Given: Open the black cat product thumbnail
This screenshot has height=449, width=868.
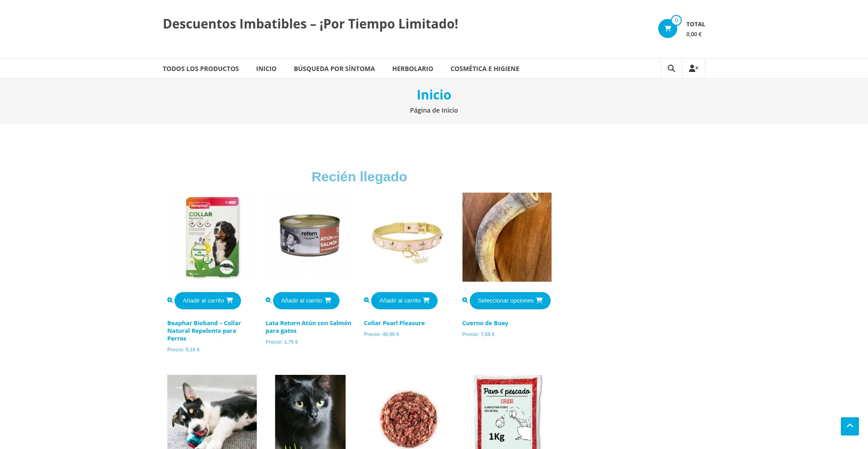Looking at the screenshot, I should pos(310,412).
